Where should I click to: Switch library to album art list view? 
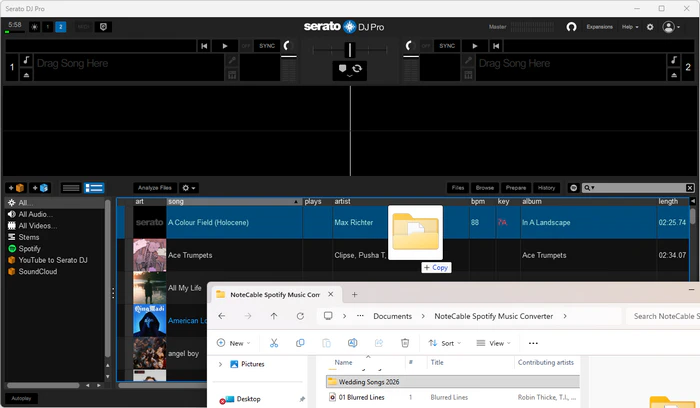[x=94, y=188]
